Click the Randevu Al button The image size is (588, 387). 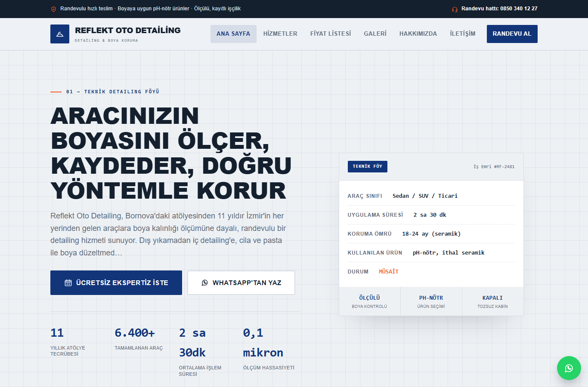point(512,34)
